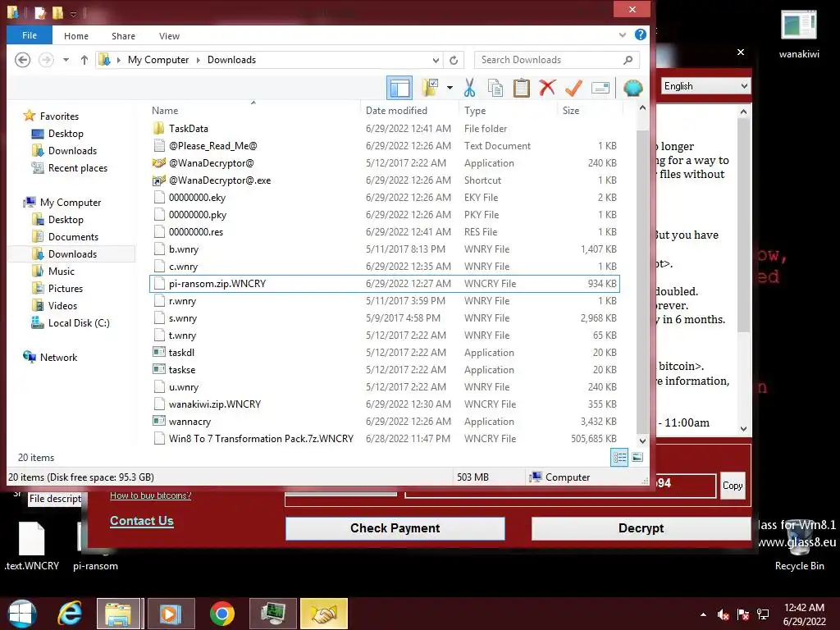Open the pi-ransom desktop icon
The image size is (840, 630).
click(95, 546)
